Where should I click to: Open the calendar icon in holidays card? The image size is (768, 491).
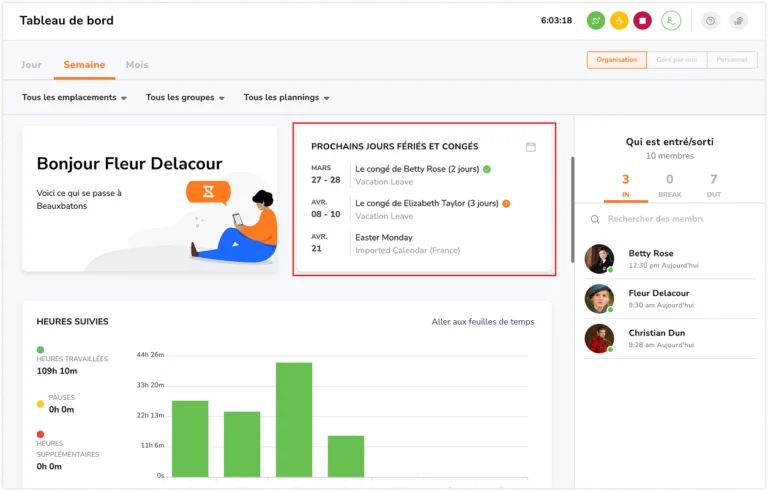coord(530,147)
